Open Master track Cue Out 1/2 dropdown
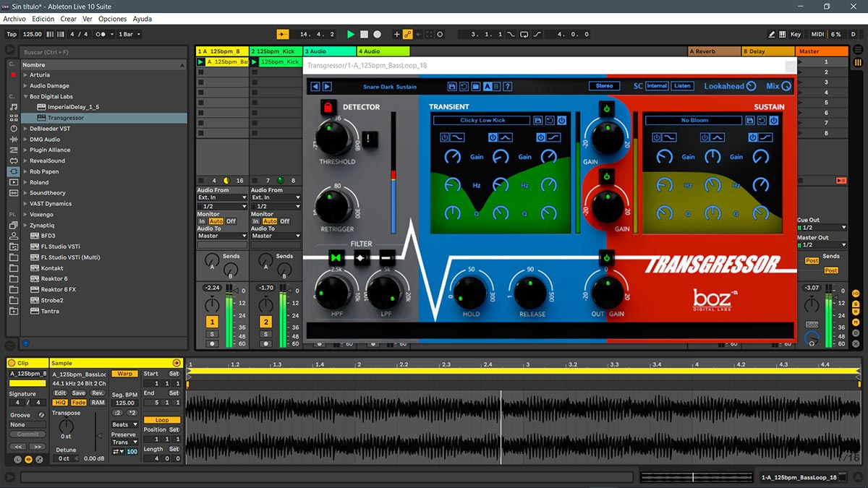 [x=821, y=228]
